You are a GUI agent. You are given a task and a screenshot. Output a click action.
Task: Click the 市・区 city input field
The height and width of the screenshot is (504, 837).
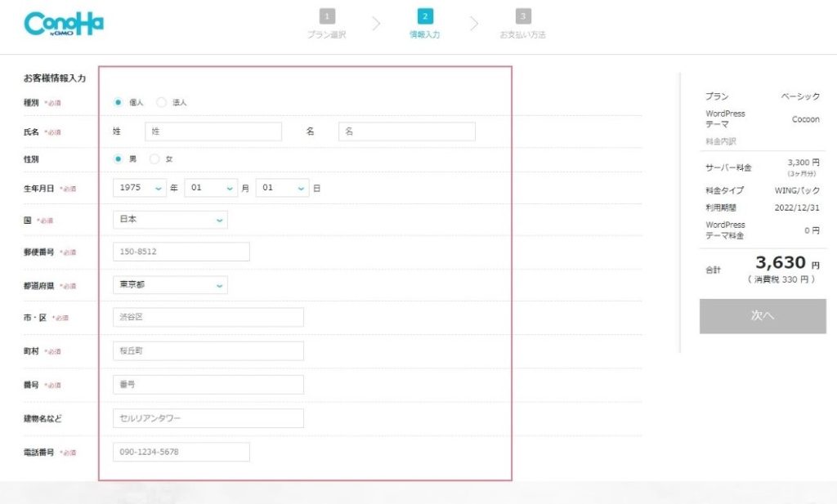[x=208, y=317]
